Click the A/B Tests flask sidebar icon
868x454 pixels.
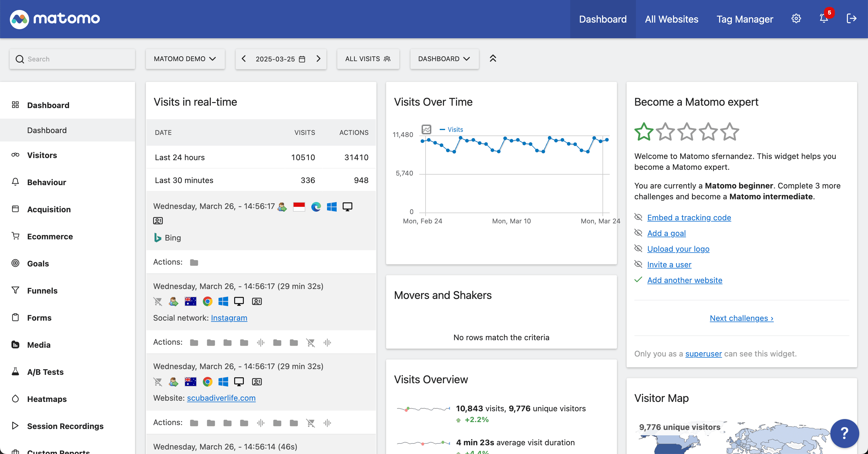[15, 372]
